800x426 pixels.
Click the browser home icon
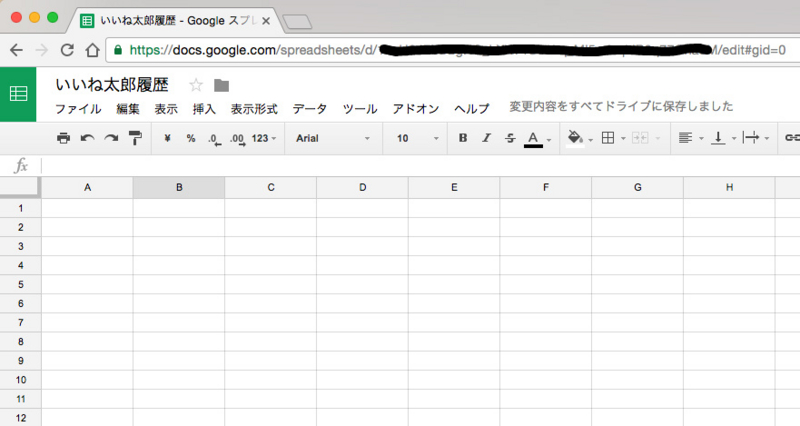(92, 50)
